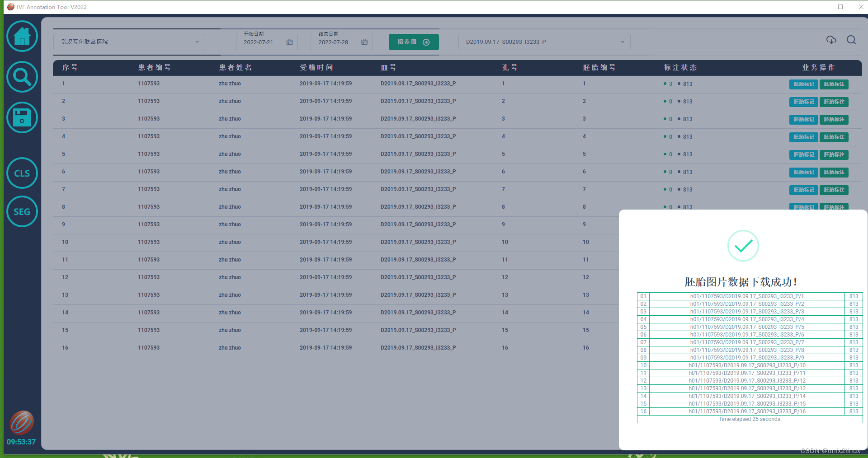868x458 pixels.
Task: Click 胚胎标注 button for row 2
Action: coord(834,102)
